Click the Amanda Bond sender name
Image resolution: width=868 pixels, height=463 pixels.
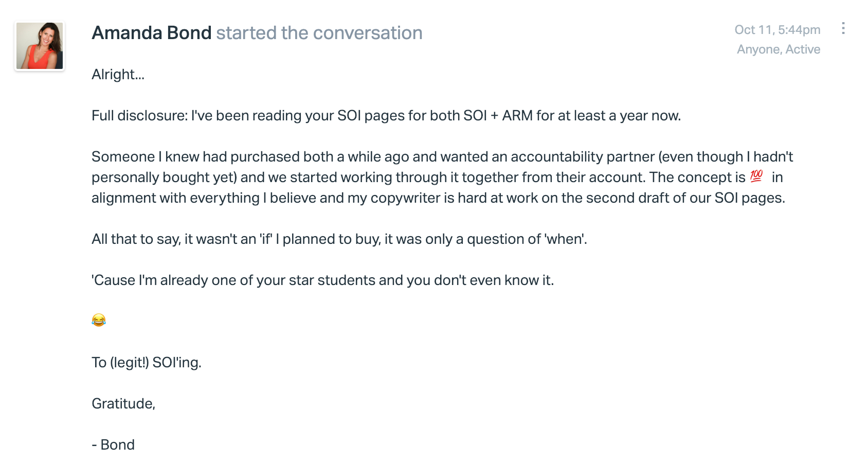click(x=151, y=33)
